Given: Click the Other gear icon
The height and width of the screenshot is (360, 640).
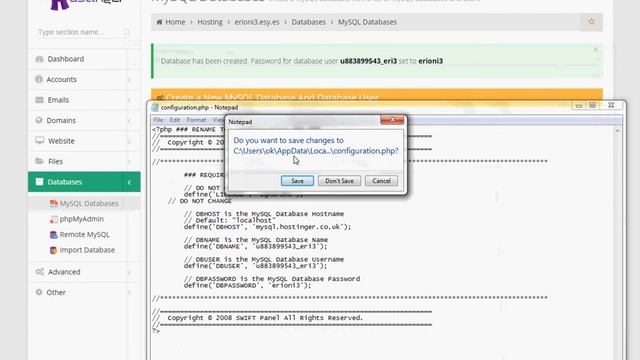Looking at the screenshot, I should pyautogui.click(x=39, y=292).
